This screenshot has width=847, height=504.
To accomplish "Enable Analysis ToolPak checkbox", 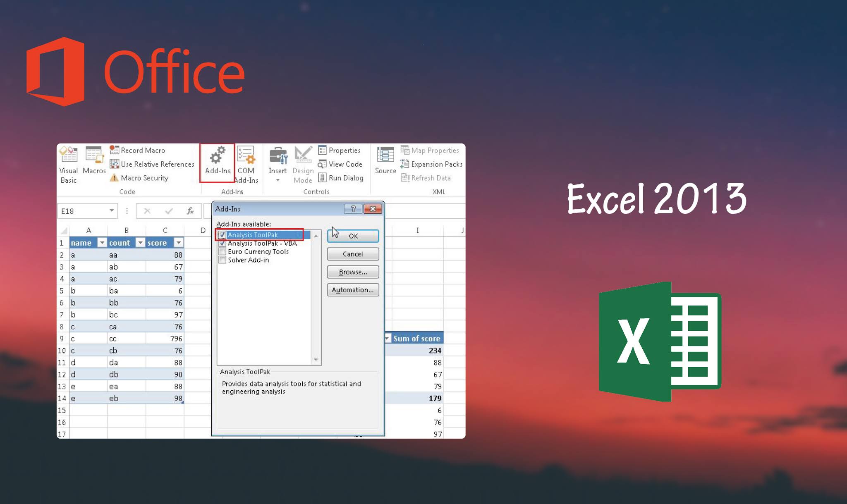I will 223,234.
